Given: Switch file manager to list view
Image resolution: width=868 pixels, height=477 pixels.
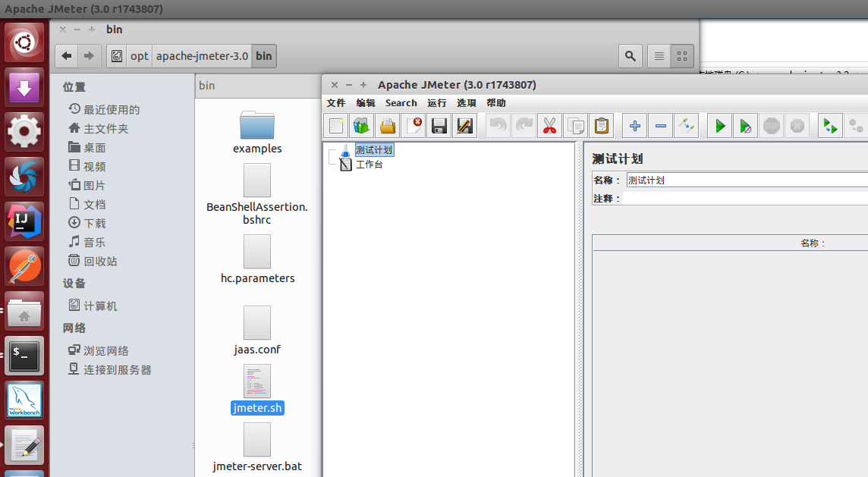Looking at the screenshot, I should pos(659,56).
